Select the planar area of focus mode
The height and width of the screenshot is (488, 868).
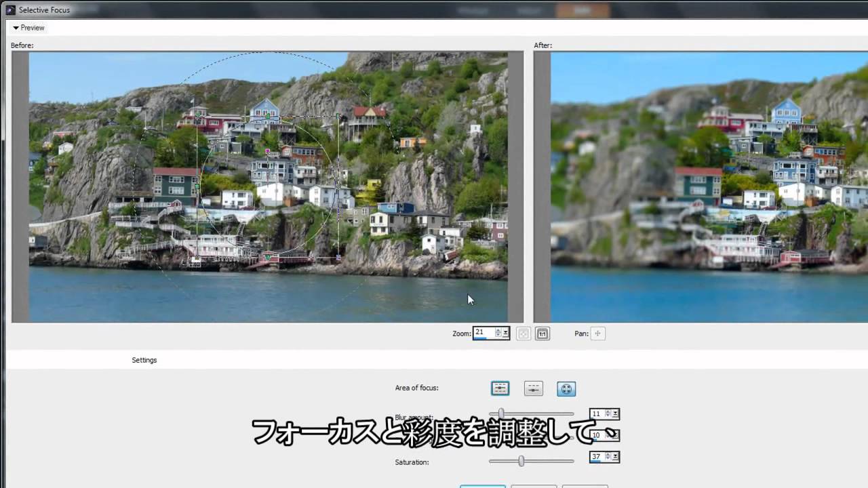[500, 388]
